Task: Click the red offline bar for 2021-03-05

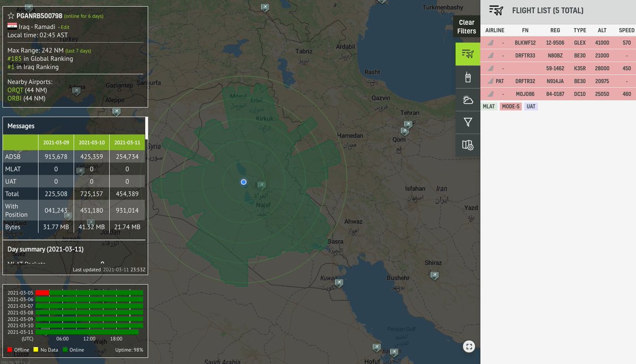Action: (42, 292)
